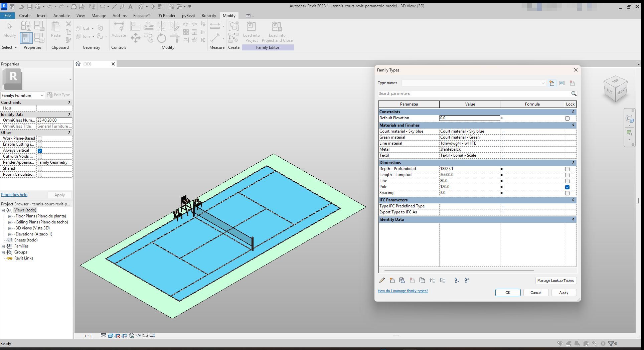Click the Properties palette toggle icon in ribbon

[x=26, y=38]
